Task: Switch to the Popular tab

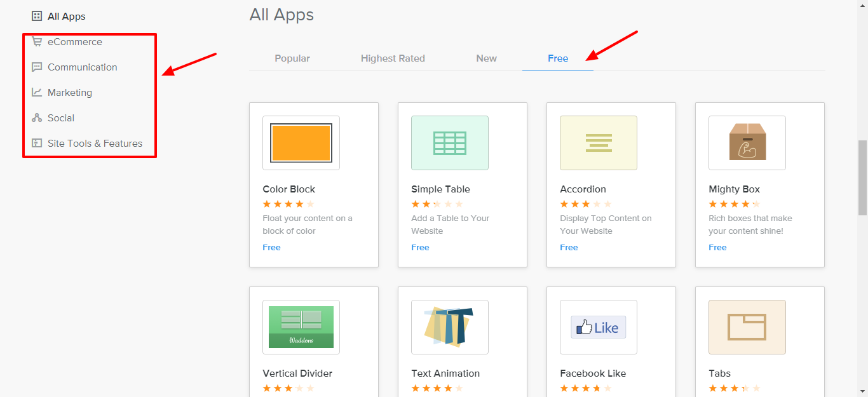Action: (x=292, y=58)
